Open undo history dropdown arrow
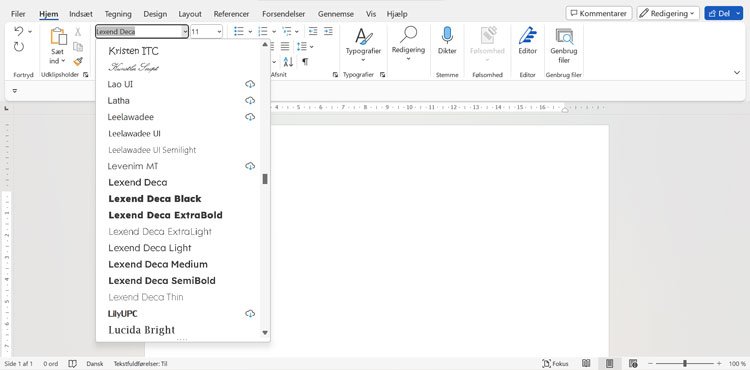This screenshot has height=370, width=750. point(30,32)
